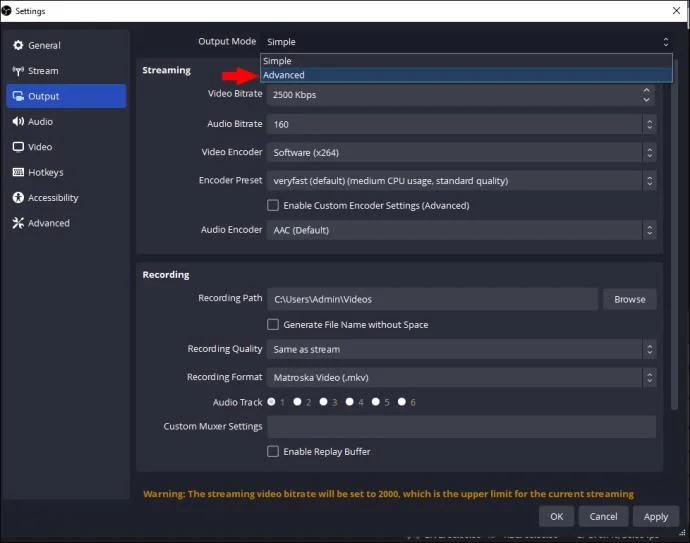Screen dimensions: 690x543
Task: Click the Hotkeys keyboard icon
Action: click(x=18, y=172)
